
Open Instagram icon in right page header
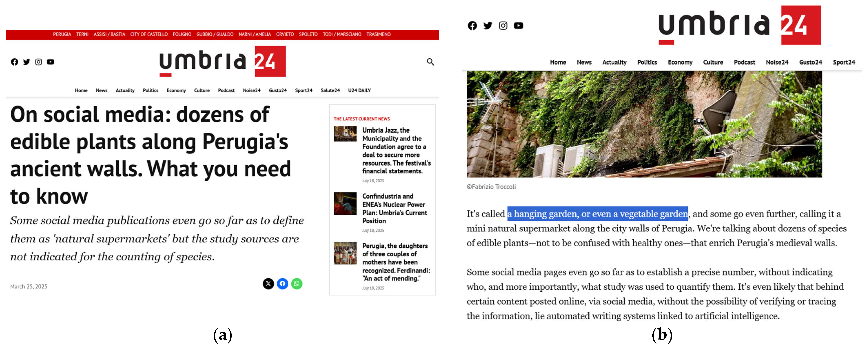coord(503,26)
